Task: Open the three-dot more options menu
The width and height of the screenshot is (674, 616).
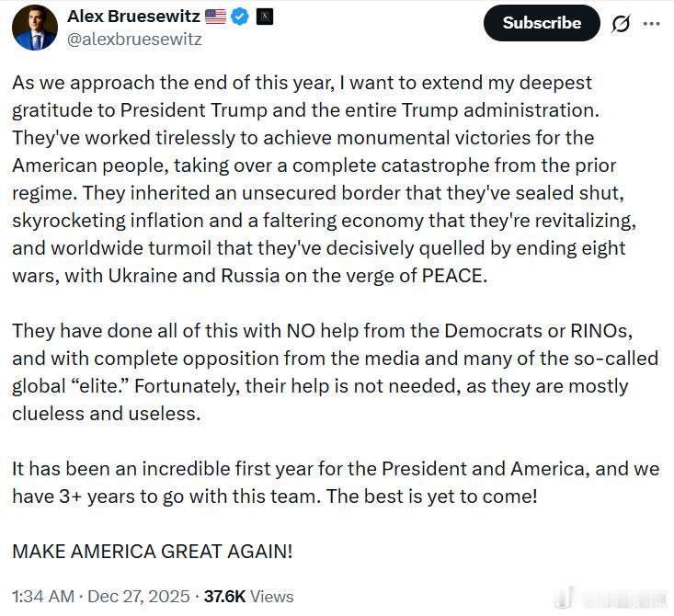Action: (651, 24)
